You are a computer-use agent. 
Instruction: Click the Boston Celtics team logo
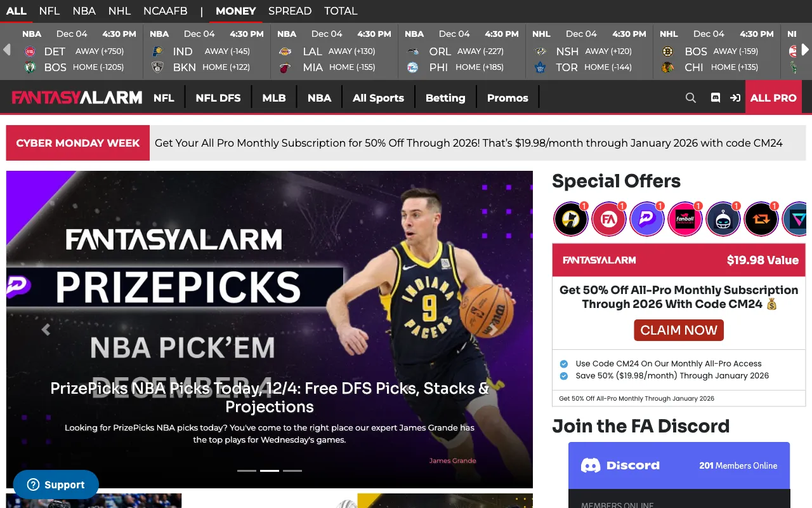coord(30,67)
